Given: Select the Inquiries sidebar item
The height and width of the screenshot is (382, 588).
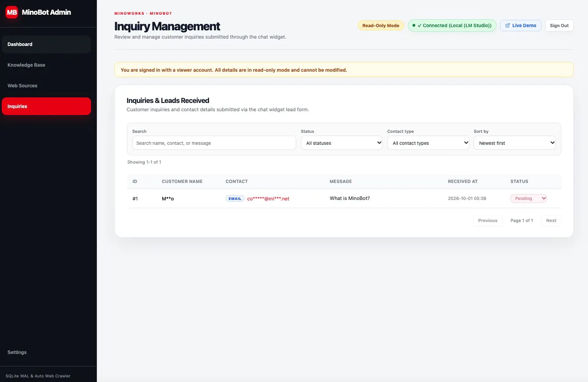Looking at the screenshot, I should coord(46,106).
